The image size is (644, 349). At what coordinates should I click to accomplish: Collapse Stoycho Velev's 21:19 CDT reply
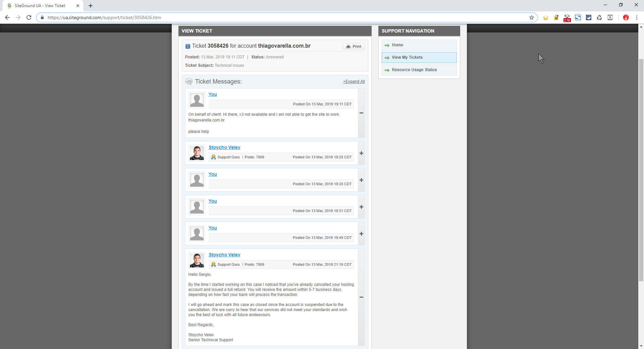tap(361, 297)
